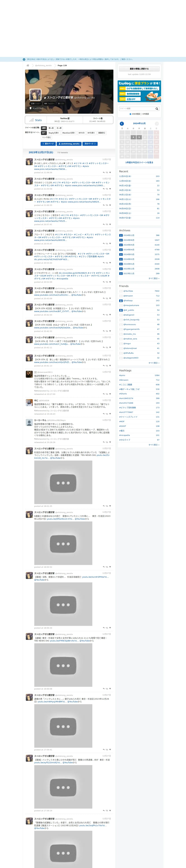Like the video tweet posted at 18:01:25
Screen dimensions: 186x868
click(x=110, y=506)
